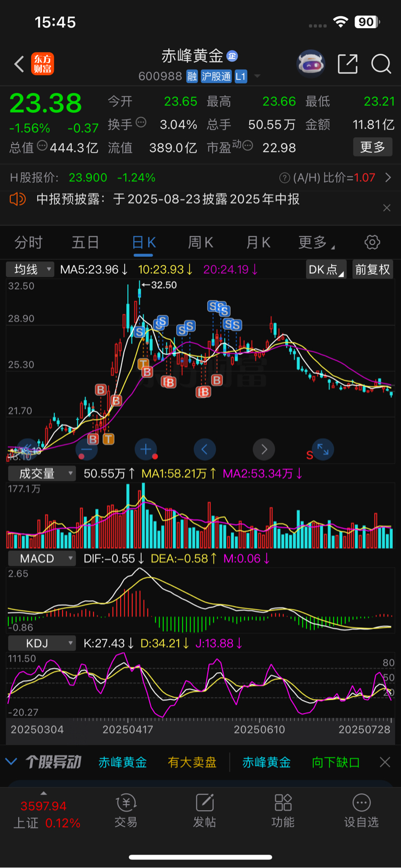Tap the 32.50 high price marker
This screenshot has width=401, height=868.
point(159,285)
